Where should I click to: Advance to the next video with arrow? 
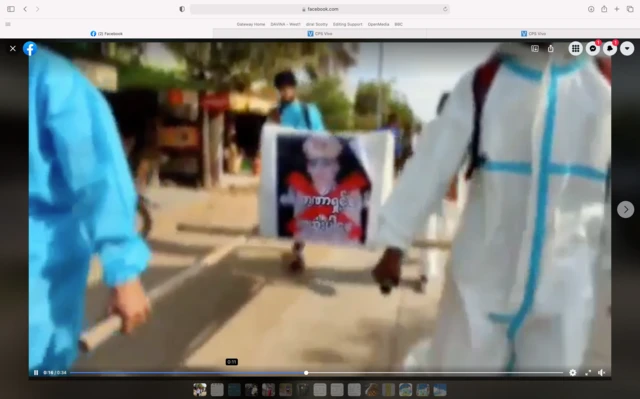pyautogui.click(x=625, y=209)
